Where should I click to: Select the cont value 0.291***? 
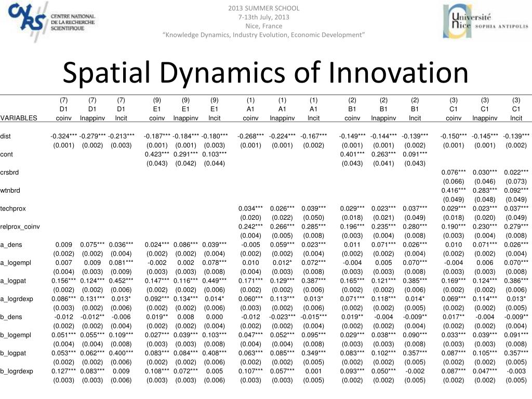coord(185,154)
